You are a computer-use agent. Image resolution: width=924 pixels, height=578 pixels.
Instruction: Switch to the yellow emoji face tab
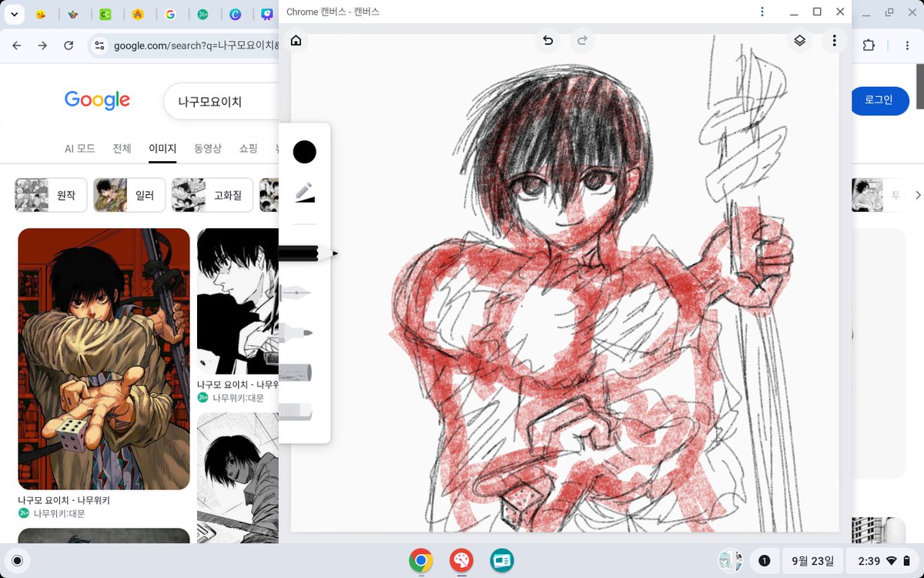coord(41,15)
